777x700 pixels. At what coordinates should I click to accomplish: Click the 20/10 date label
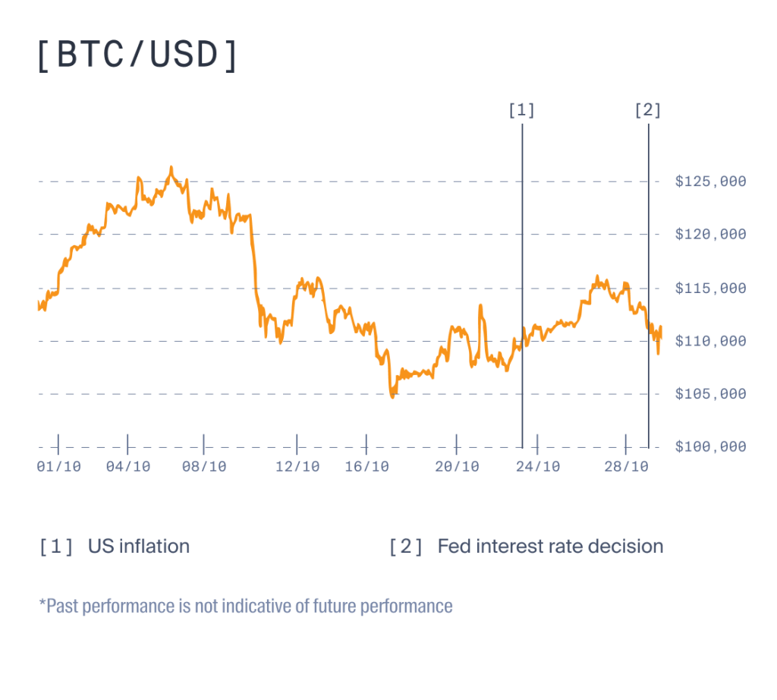click(457, 467)
